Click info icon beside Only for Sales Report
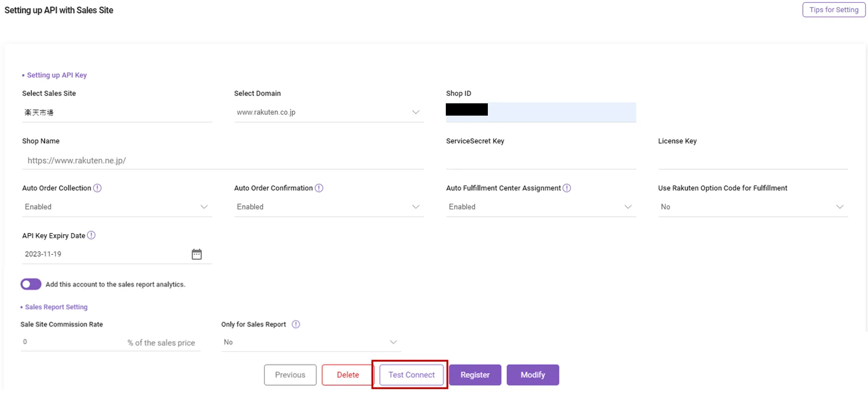Viewport: 868px width, 394px height. click(296, 324)
